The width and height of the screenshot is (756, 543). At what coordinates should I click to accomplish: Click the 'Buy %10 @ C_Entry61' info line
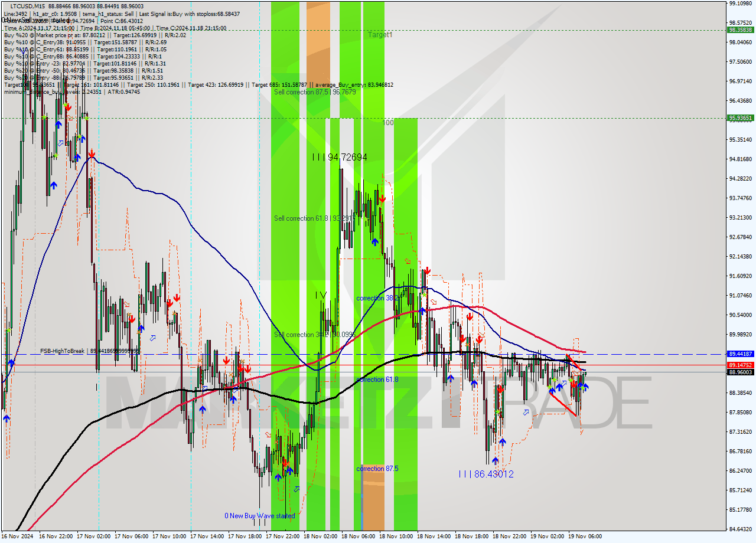pos(85,49)
